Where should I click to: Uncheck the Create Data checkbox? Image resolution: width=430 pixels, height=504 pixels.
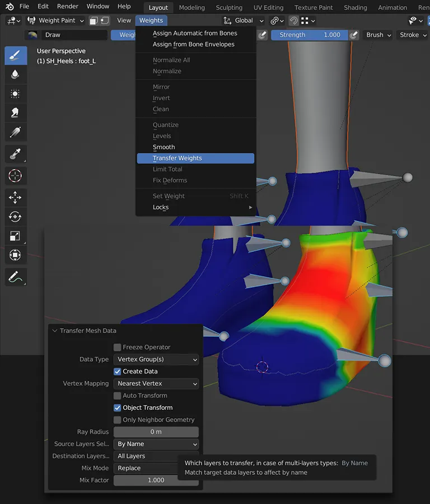(118, 372)
